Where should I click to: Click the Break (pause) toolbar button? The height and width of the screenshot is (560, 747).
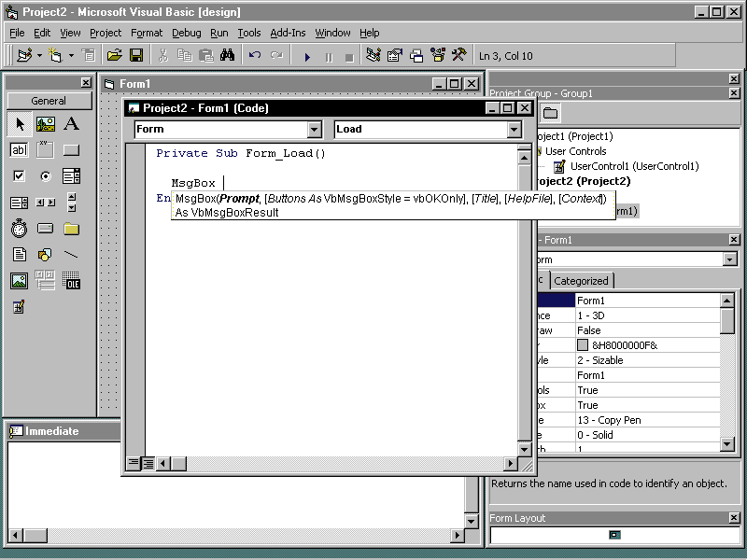[329, 57]
